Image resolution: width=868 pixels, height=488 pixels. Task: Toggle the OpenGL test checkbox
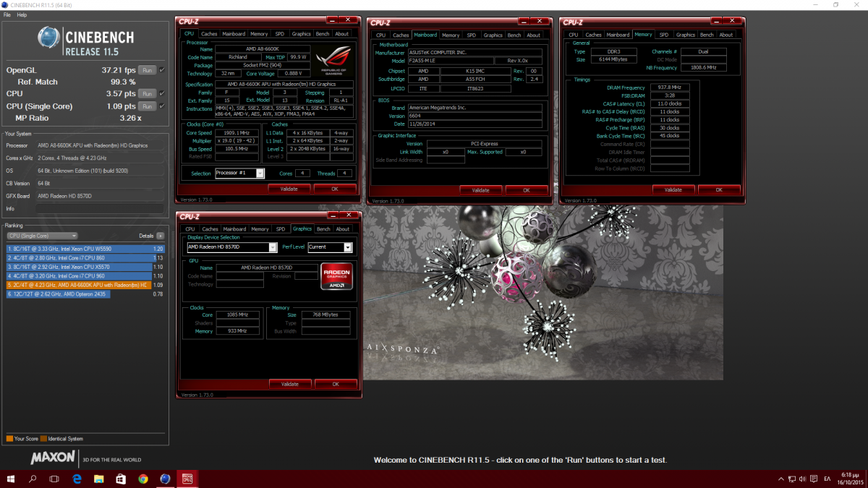(162, 70)
